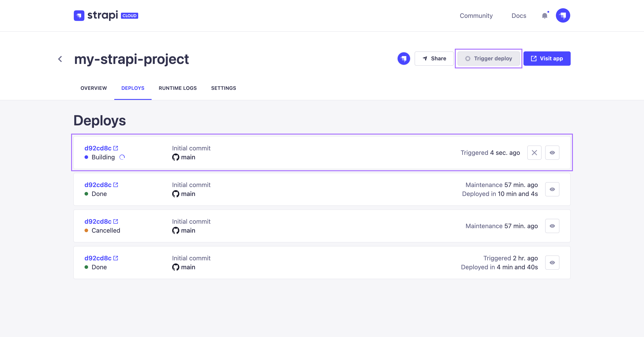Open the Docs link
644x337 pixels.
tap(519, 16)
